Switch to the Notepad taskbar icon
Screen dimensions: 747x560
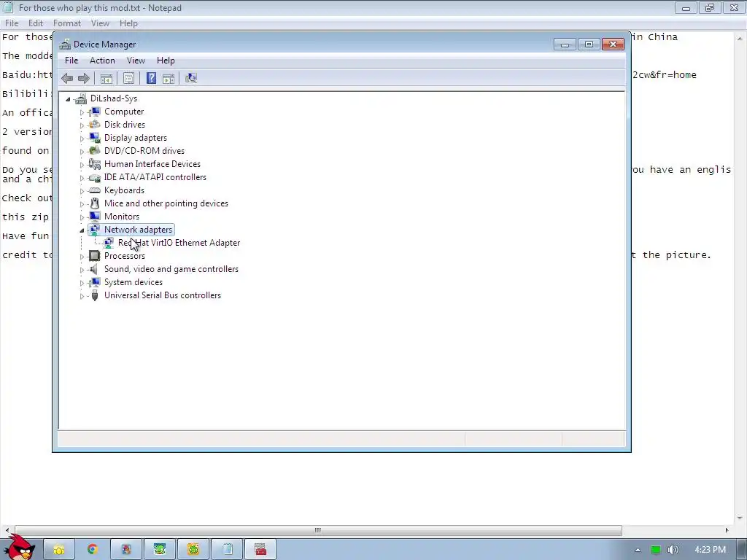click(228, 550)
